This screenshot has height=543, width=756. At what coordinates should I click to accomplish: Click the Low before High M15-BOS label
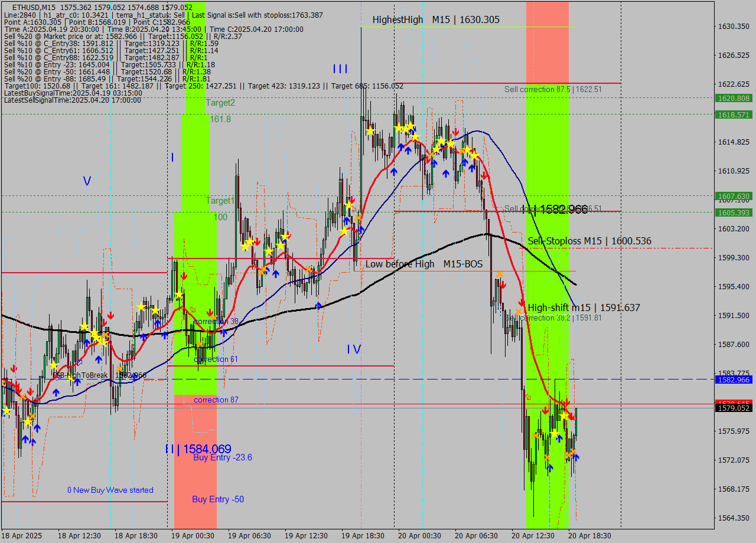click(423, 264)
